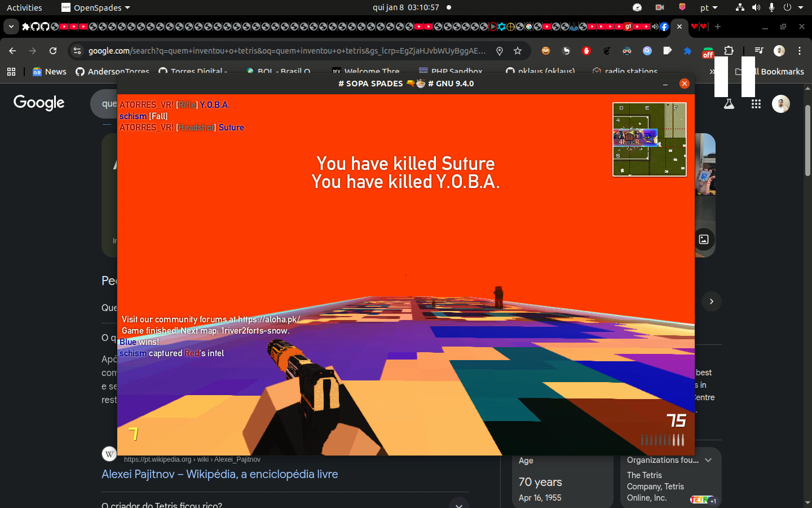Expand the Organizations founded card
Screen dimensions: 812x508
(x=708, y=460)
